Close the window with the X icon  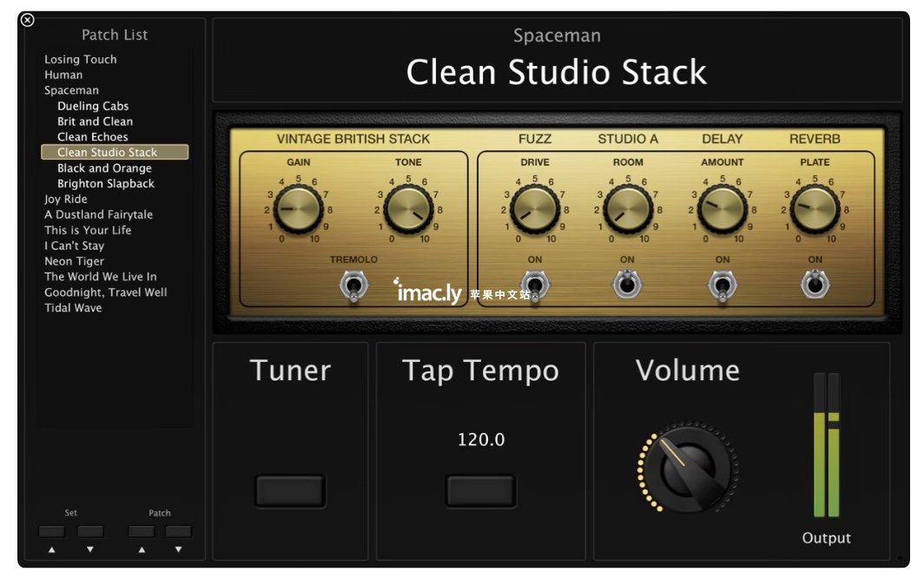pyautogui.click(x=27, y=20)
